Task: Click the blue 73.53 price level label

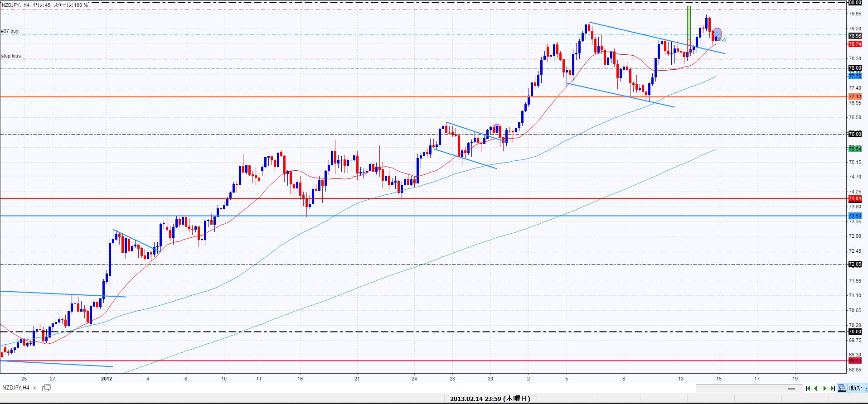Action: click(x=854, y=216)
